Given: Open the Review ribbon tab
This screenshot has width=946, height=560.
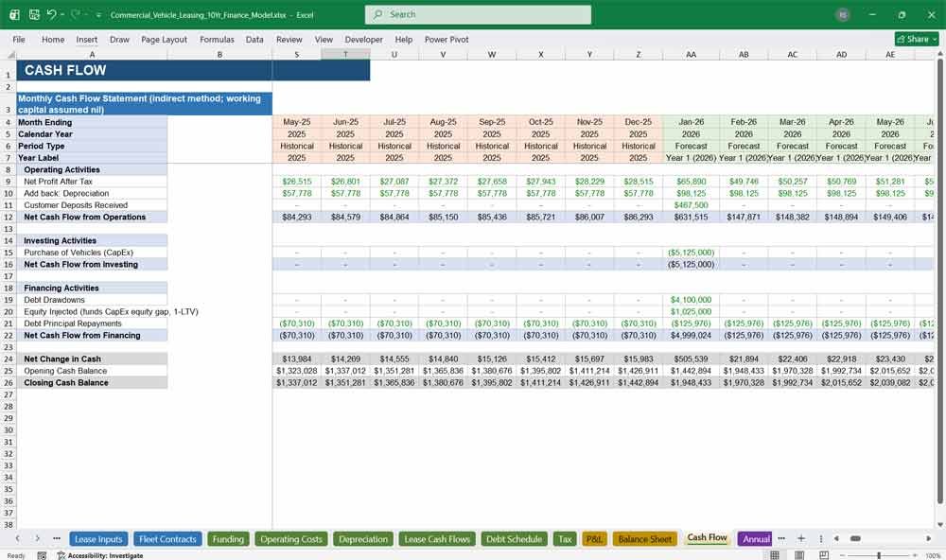Looking at the screenshot, I should click(x=289, y=39).
